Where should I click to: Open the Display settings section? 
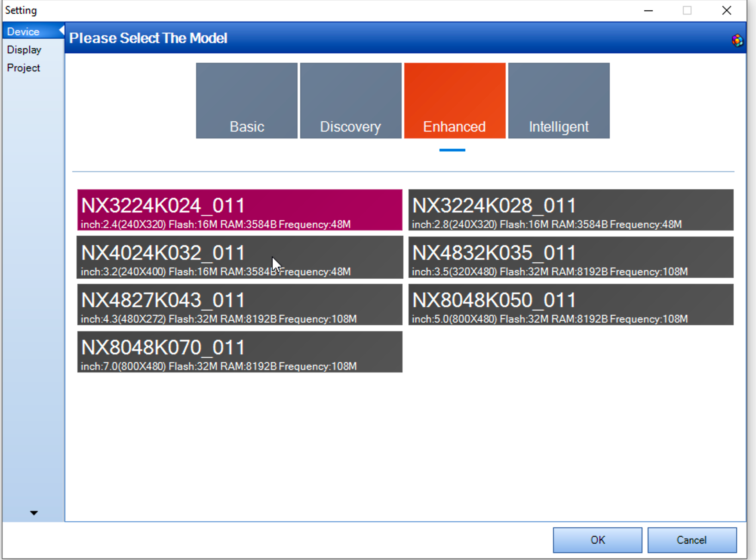tap(24, 49)
